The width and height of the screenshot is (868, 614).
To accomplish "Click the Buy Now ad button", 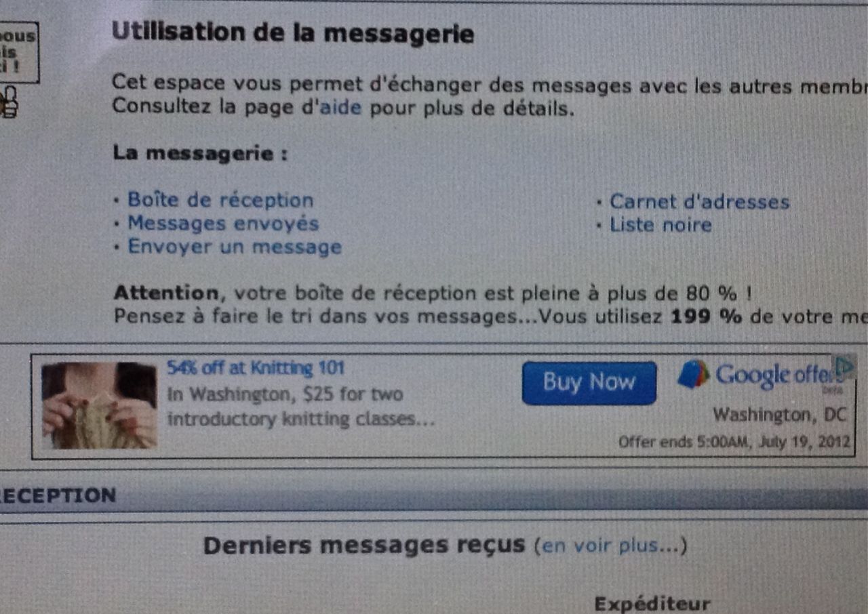I will click(589, 383).
